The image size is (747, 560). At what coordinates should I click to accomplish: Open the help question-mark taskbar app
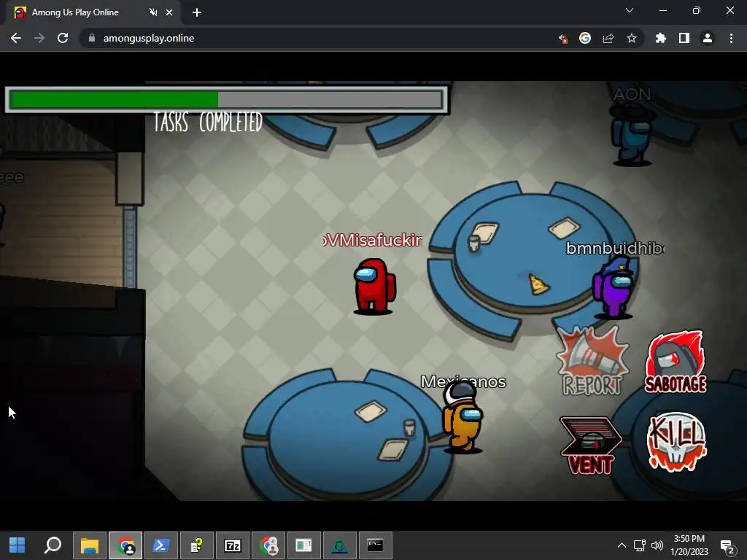click(197, 545)
